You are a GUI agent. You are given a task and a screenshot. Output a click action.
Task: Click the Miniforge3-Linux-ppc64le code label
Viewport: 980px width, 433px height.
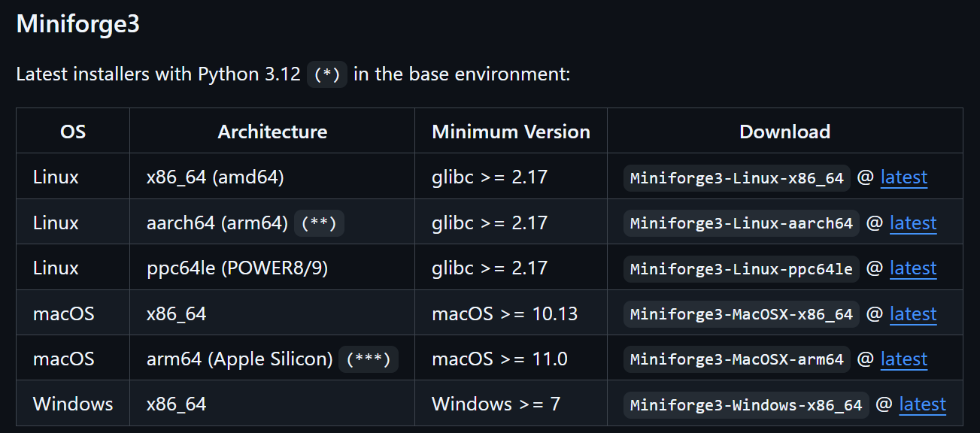[740, 268]
